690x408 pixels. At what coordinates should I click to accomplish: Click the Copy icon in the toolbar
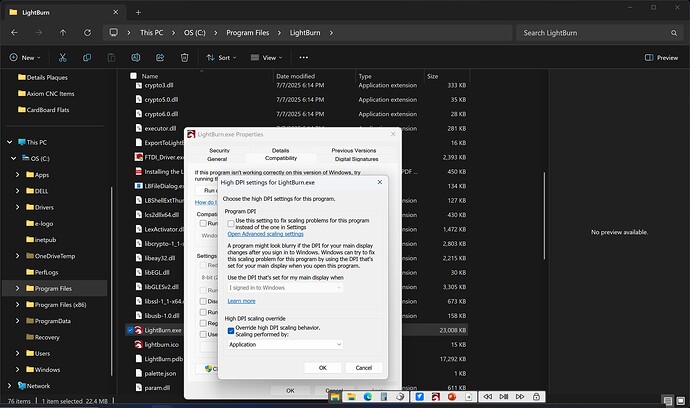click(x=87, y=58)
